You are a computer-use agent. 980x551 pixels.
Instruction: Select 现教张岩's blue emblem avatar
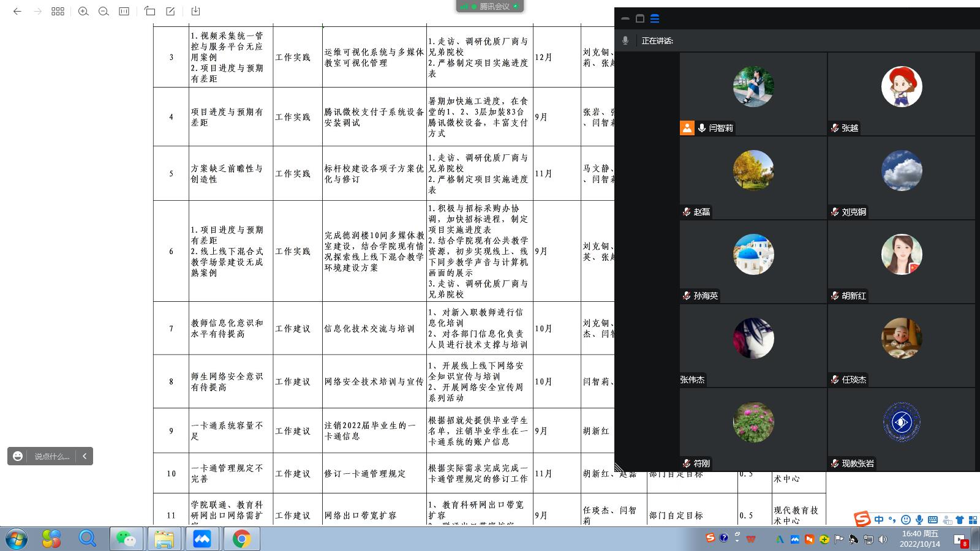click(x=902, y=422)
